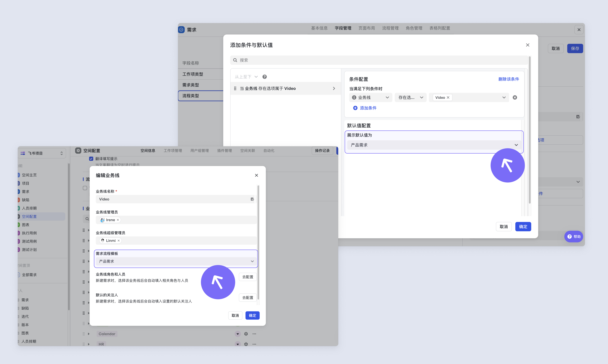Select 需求类型 in the 字段名称 list
The image size is (608, 364).
pos(201,85)
